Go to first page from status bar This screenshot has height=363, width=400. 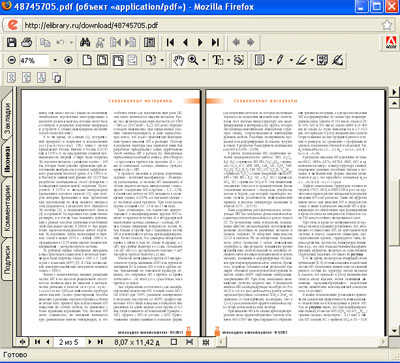[x=37, y=342]
